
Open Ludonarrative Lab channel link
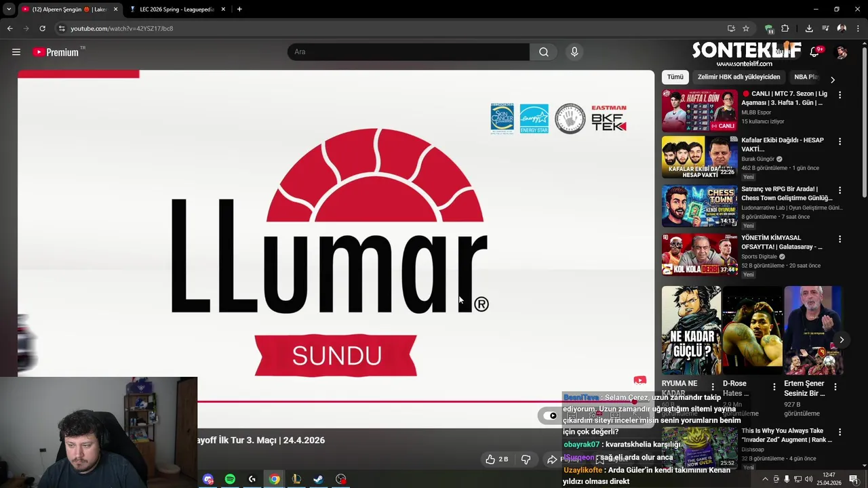click(791, 208)
